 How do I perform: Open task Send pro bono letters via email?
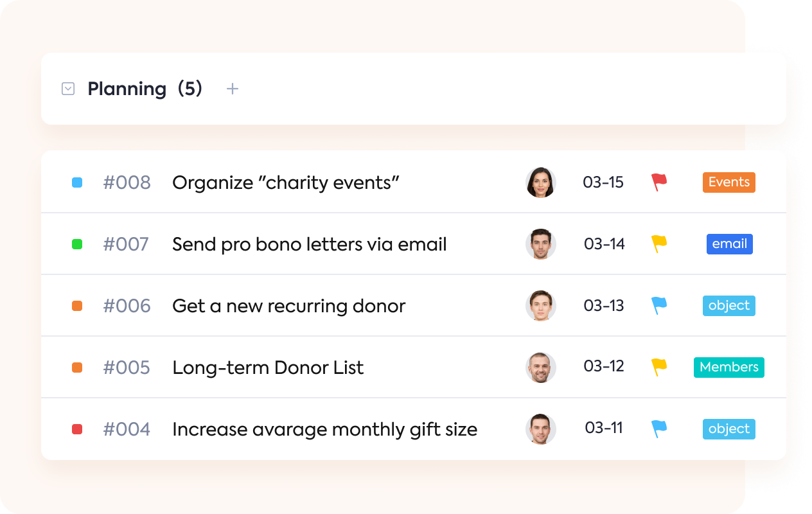point(310,244)
